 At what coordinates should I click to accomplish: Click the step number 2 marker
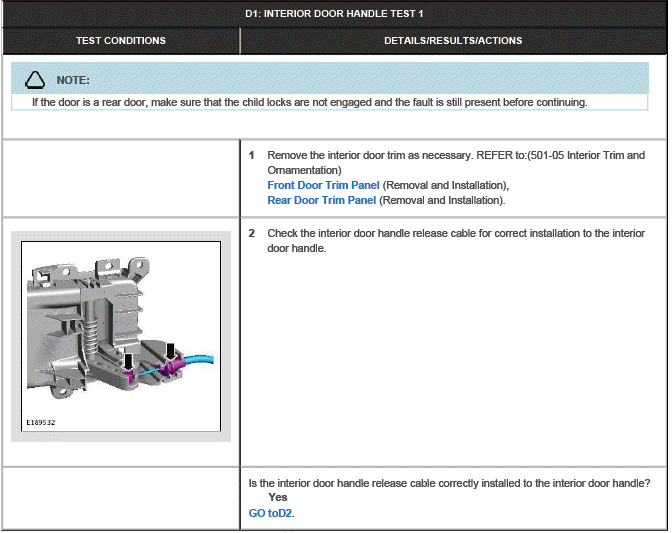(252, 233)
